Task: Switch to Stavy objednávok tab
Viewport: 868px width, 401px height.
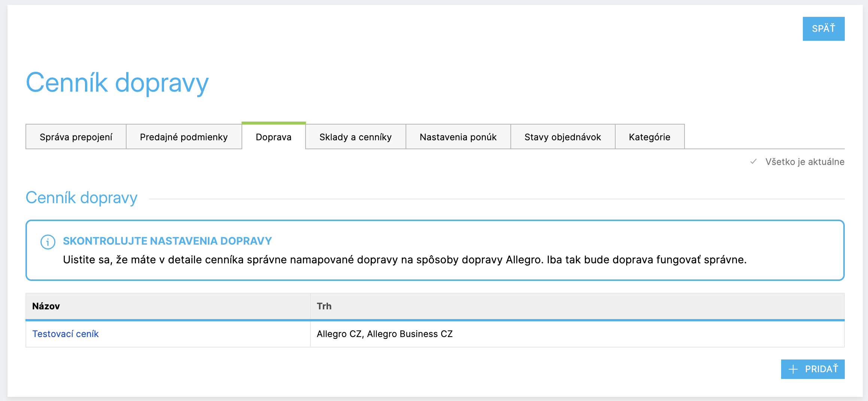Action: [562, 137]
